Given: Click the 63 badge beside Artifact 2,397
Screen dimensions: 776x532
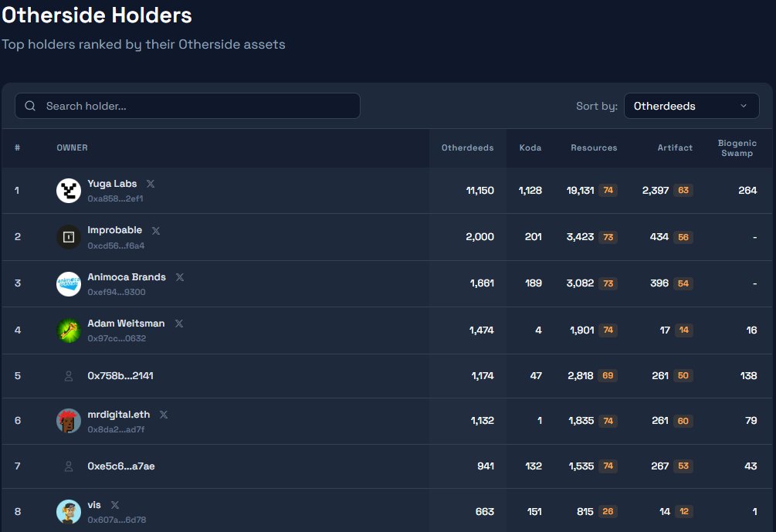Looking at the screenshot, I should (x=683, y=191).
